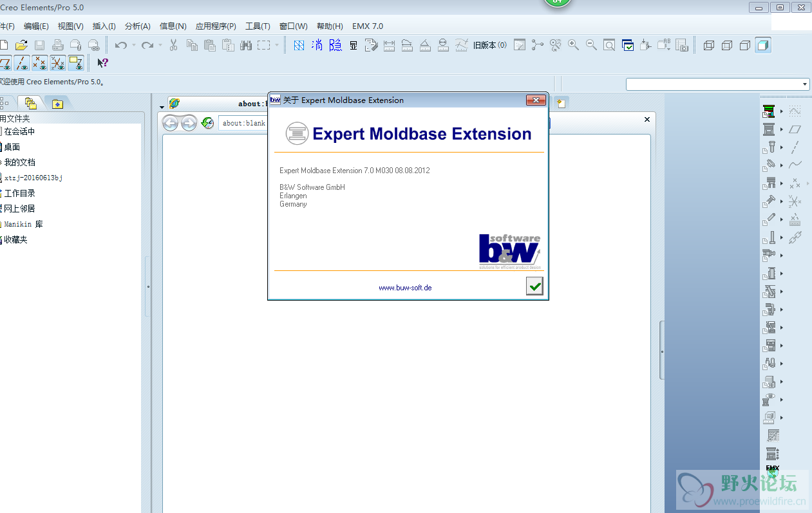Open file with the yellow folder icon
This screenshot has width=812, height=513.
point(21,45)
